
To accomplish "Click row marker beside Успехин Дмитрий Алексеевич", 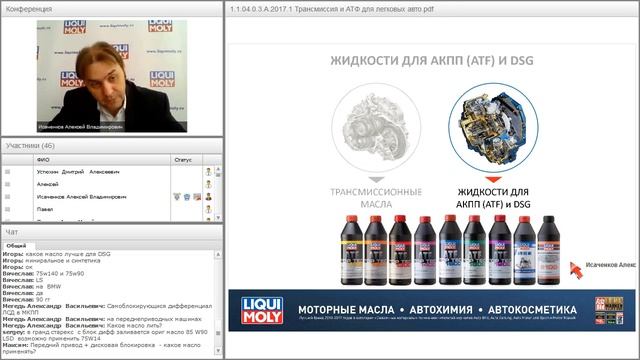I will (7, 172).
